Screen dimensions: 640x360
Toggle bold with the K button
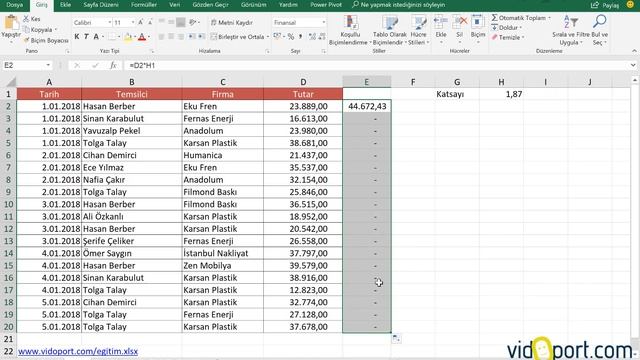77,37
